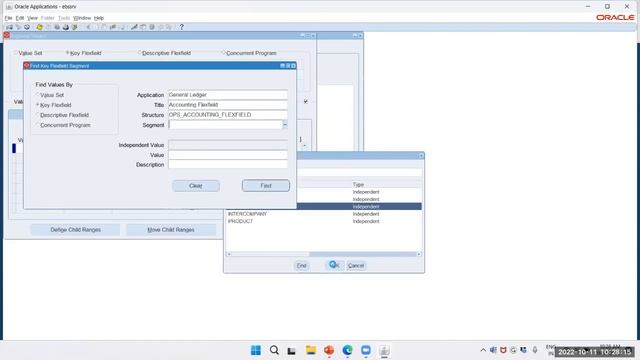Click Cancel in the list of values
This screenshot has width=640, height=360.
356,266
